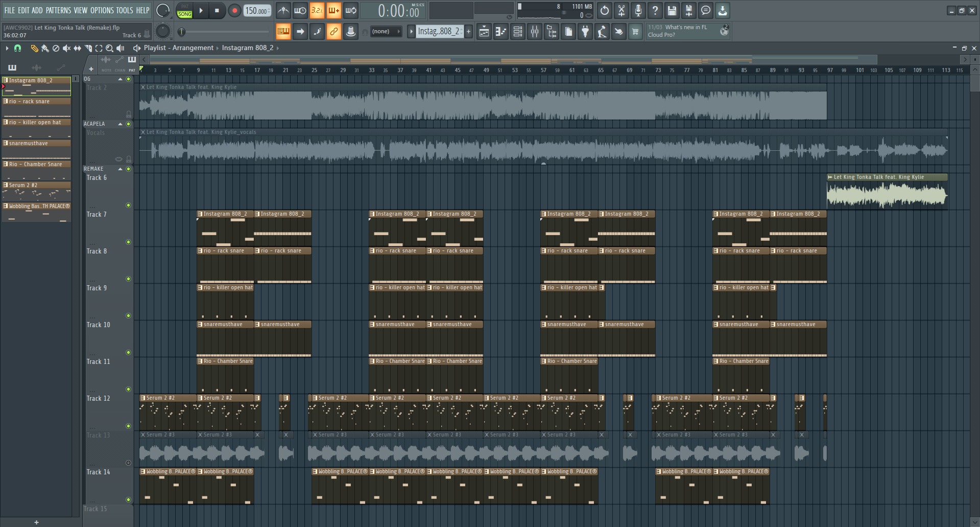
Task: Open the metronome toggle
Action: (x=283, y=10)
